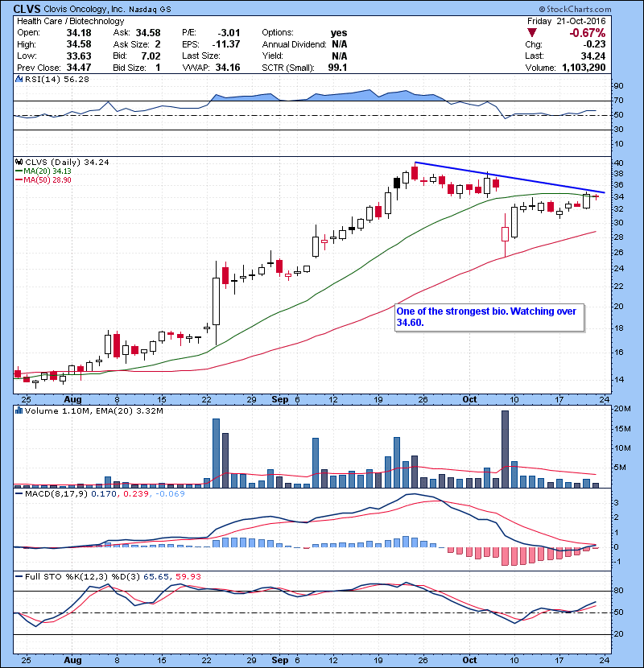This screenshot has height=668, width=644.
Task: Click the High value 34.58
Action: click(x=79, y=44)
